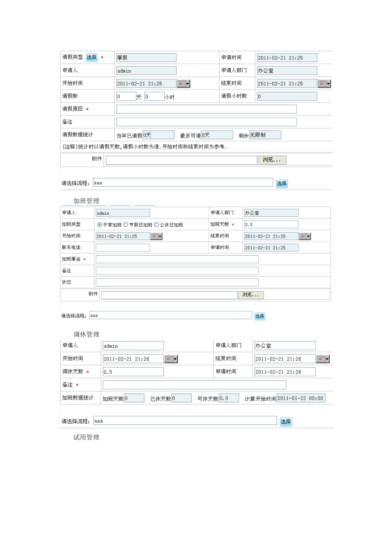Click the 调休 申请时间 field

click(x=285, y=372)
